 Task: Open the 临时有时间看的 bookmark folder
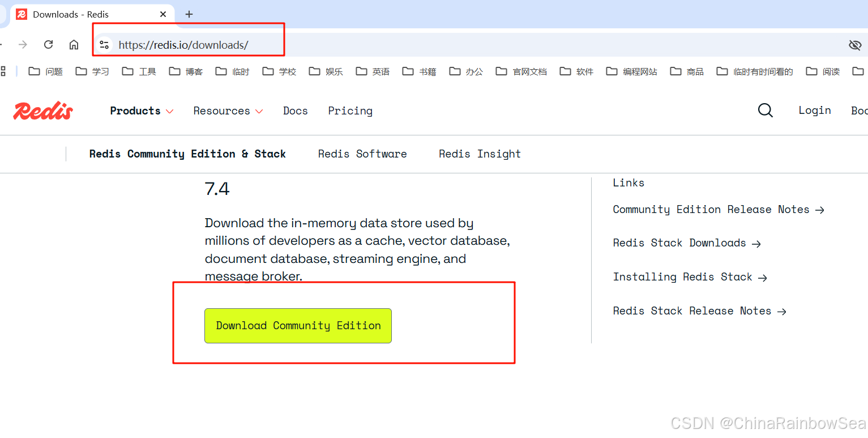point(755,71)
